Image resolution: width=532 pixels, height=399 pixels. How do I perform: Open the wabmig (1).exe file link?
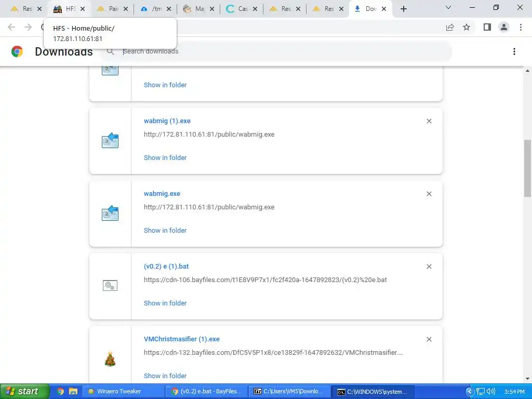click(x=167, y=121)
